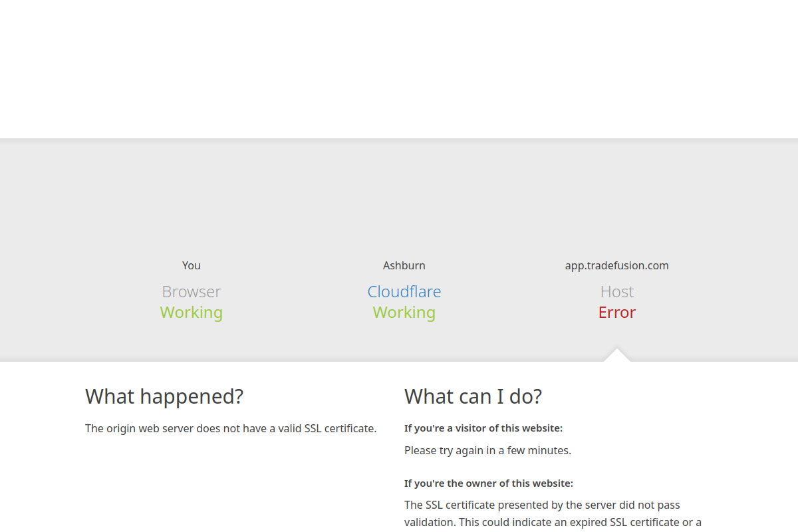This screenshot has width=798, height=532.
Task: Click the green Working status under Browser
Action: [191, 313]
